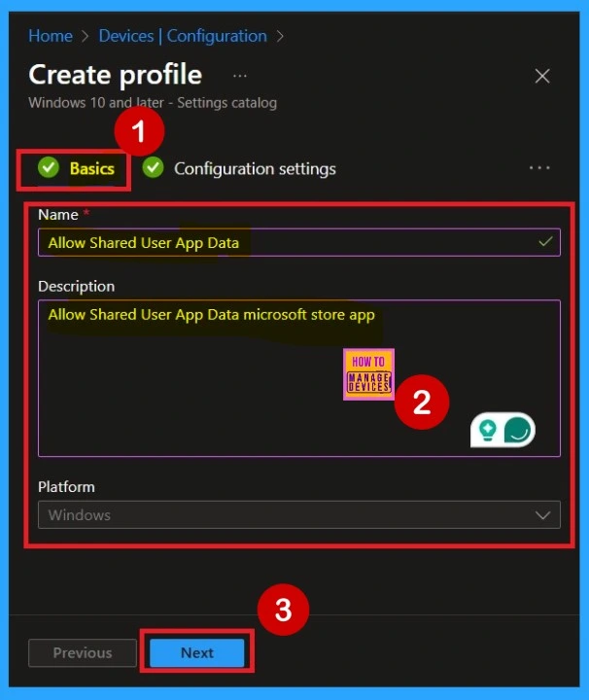Click the Next button
Screen dimensions: 589x700
(196, 652)
